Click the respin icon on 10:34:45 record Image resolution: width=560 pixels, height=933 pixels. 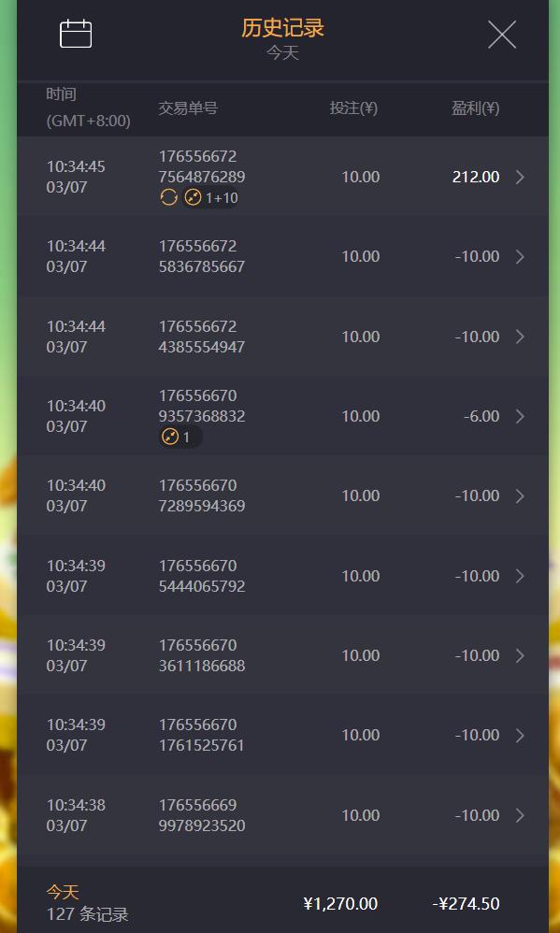click(x=169, y=197)
